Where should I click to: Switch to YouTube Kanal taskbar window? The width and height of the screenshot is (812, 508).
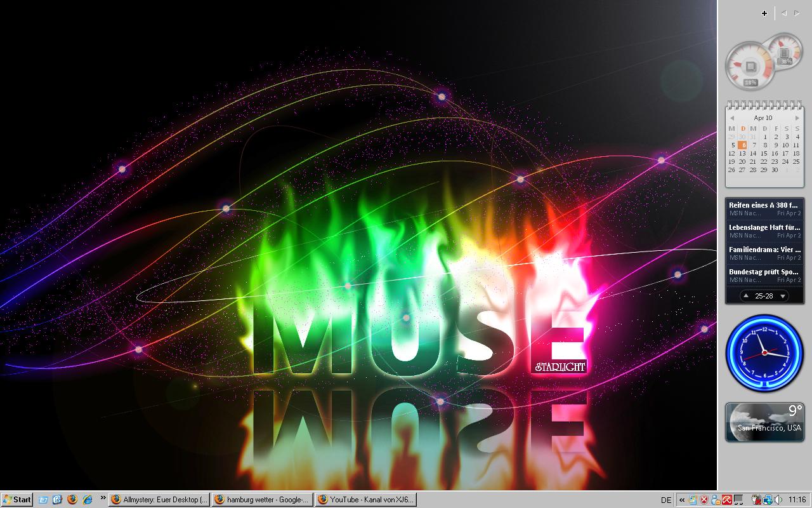point(366,500)
